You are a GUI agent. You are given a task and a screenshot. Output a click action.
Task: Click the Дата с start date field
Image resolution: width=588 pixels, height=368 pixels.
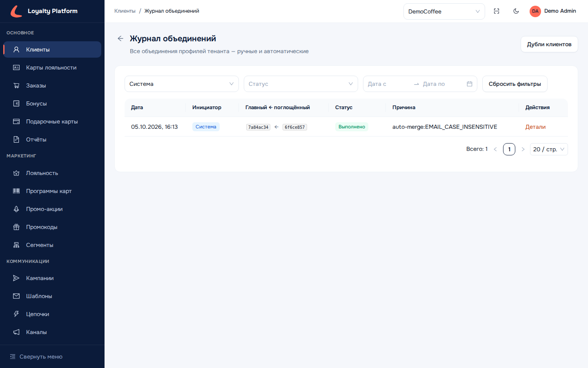pos(388,84)
